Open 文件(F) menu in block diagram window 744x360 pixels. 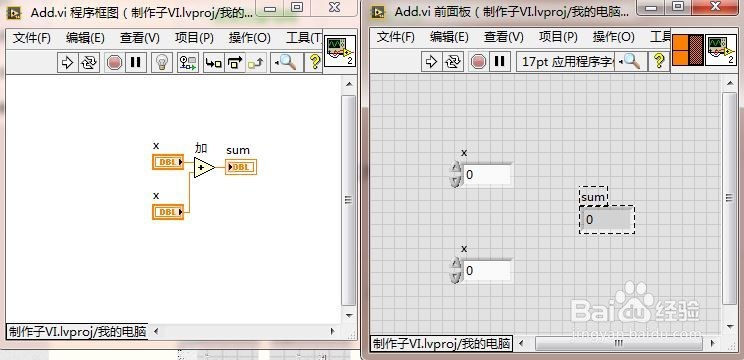coord(32,38)
